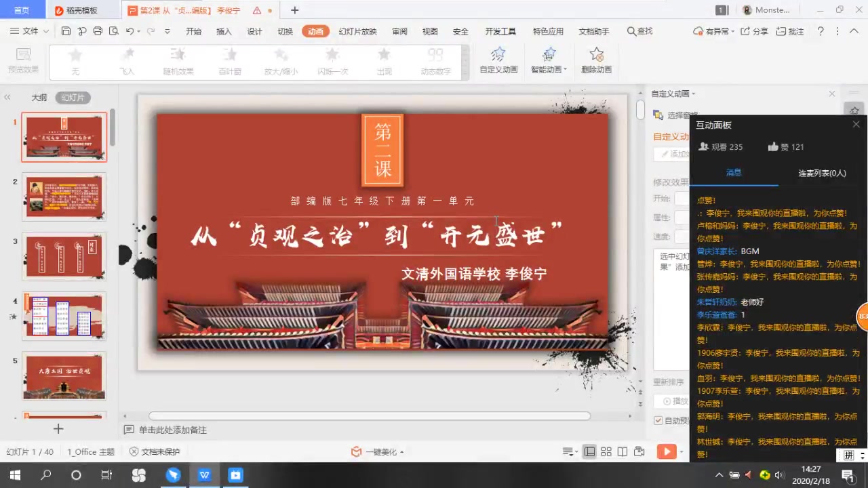Viewport: 868px width, 488px height.
Task: Switch to 连麦列表(0人) tab
Action: (822, 173)
